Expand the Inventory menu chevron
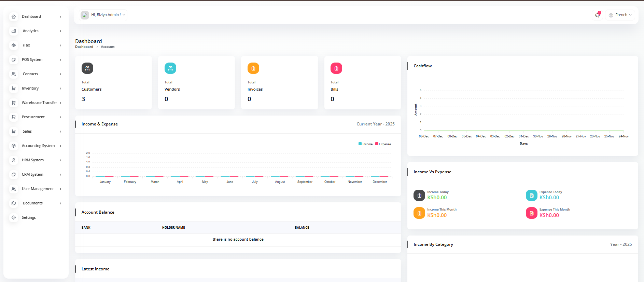644x282 pixels. pyautogui.click(x=60, y=89)
